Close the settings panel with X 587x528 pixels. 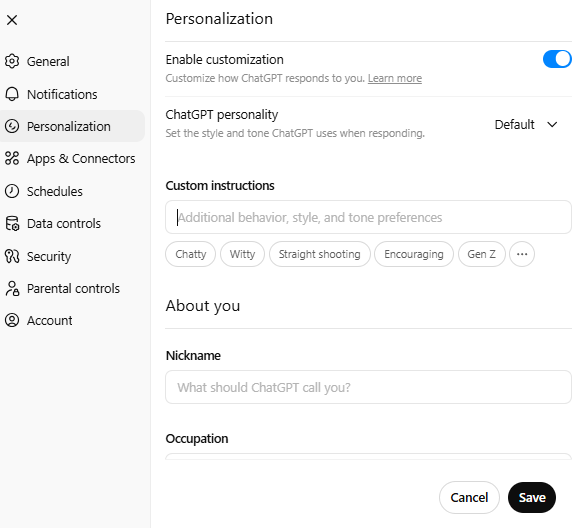point(12,20)
